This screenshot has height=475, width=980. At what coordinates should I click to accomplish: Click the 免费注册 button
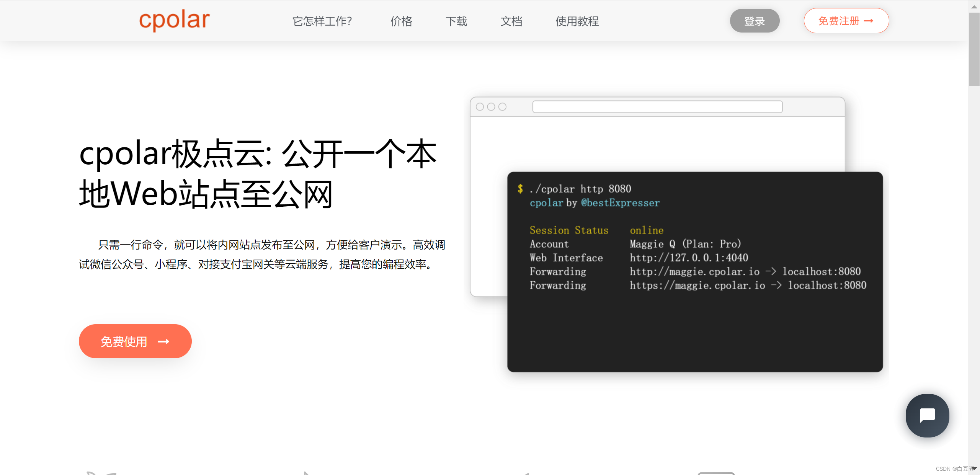pos(846,21)
